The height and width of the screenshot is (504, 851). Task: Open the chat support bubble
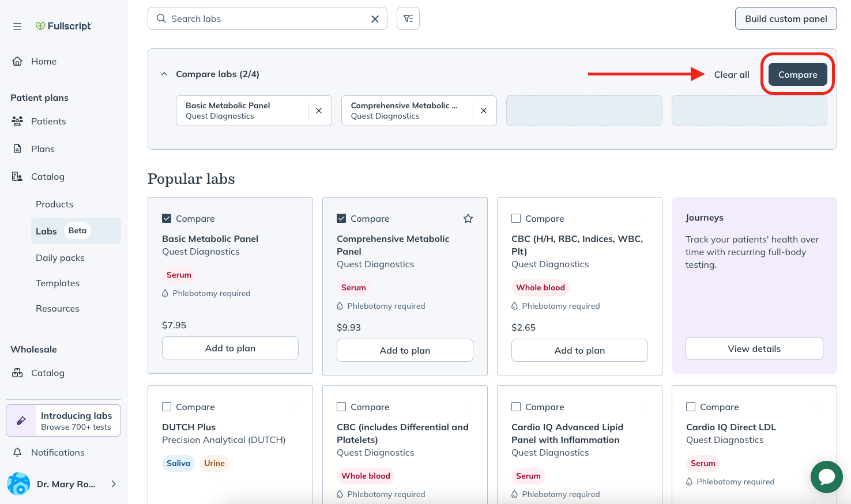826,477
